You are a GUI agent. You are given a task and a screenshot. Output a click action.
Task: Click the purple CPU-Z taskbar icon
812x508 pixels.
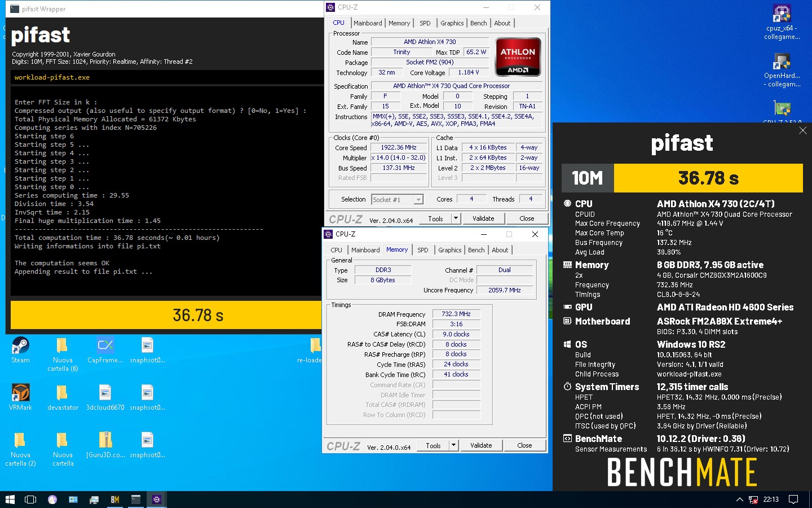[157, 500]
